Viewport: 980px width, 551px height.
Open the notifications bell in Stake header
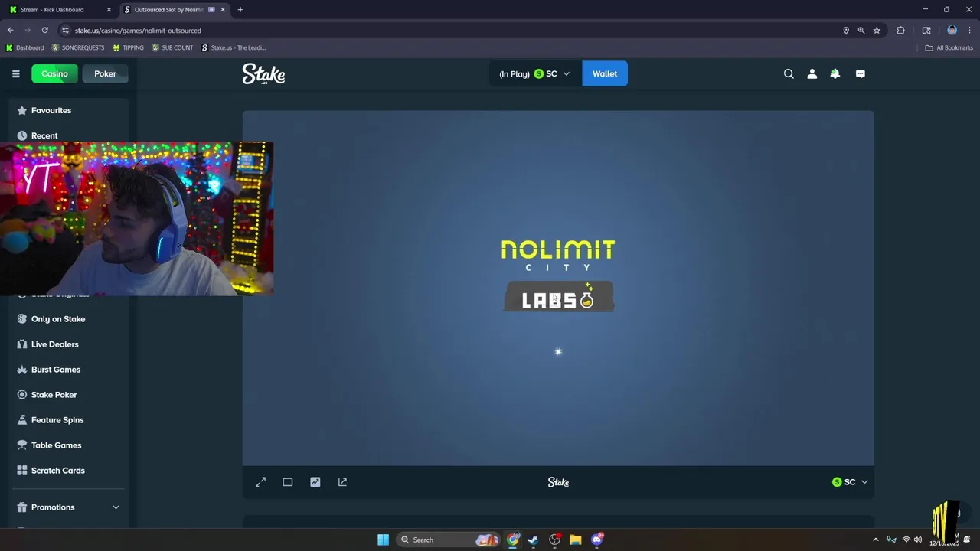pos(835,73)
